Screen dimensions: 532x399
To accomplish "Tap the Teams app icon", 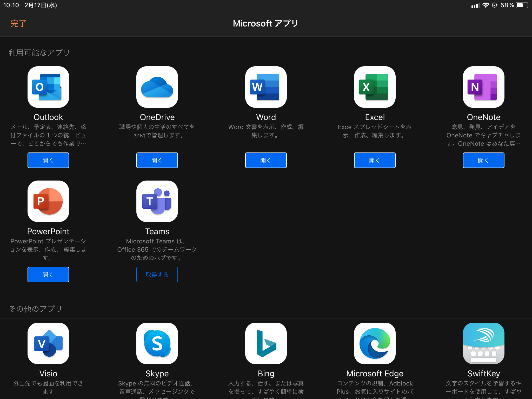I will pyautogui.click(x=157, y=201).
